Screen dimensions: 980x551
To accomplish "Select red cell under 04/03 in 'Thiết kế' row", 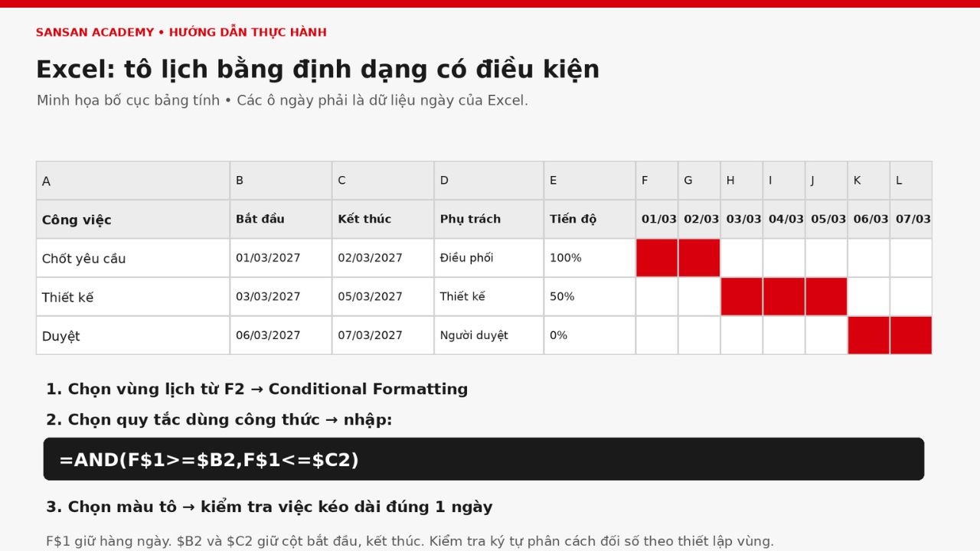I will point(784,297).
